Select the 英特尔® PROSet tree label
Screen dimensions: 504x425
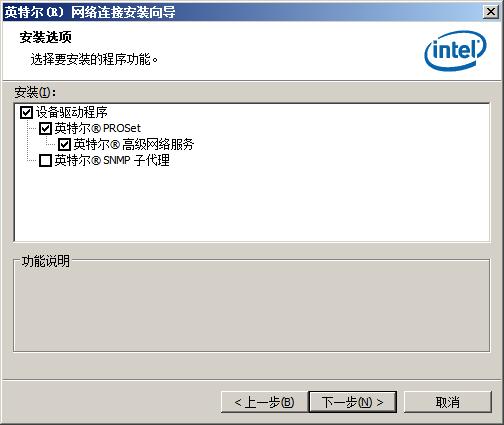coord(98,128)
